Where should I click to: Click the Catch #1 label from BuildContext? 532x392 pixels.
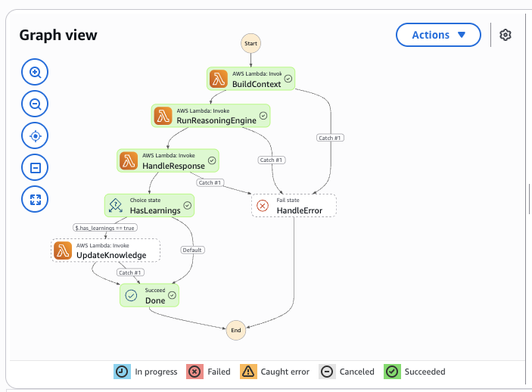(330, 138)
